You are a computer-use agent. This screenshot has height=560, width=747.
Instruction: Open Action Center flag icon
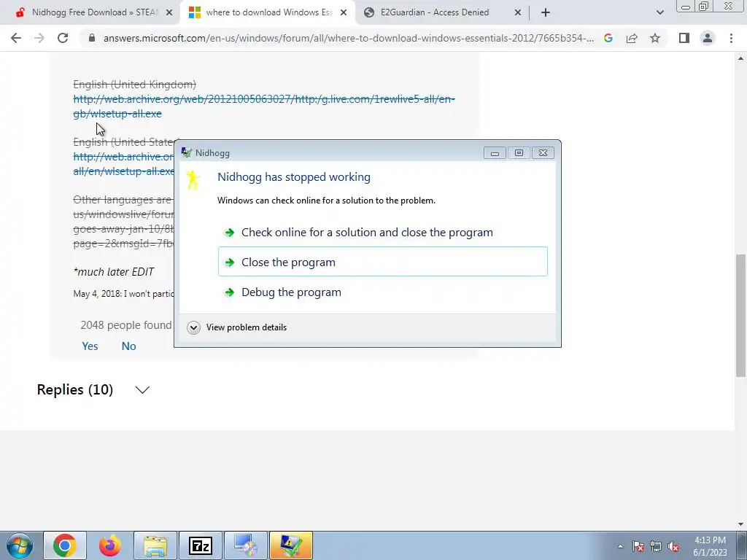638,546
